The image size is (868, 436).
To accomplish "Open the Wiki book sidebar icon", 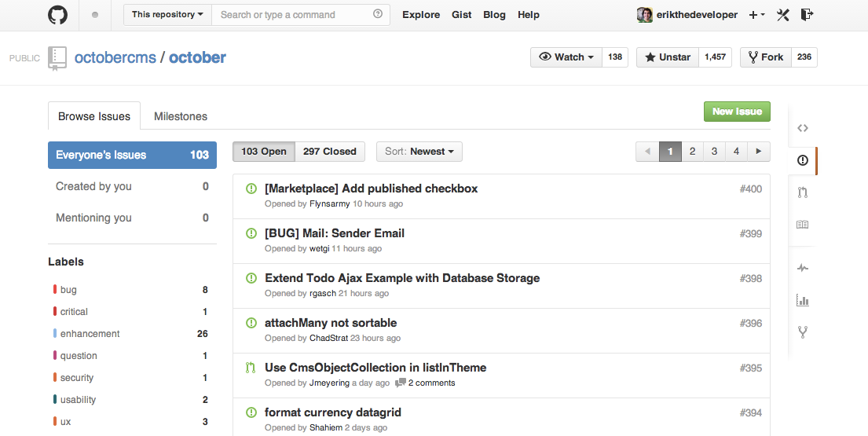I will coord(802,225).
